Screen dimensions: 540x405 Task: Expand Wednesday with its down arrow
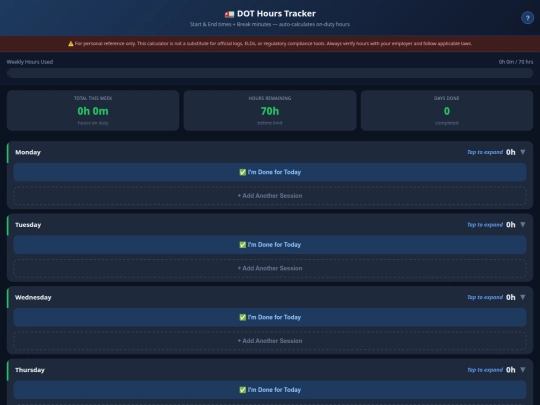(x=522, y=297)
